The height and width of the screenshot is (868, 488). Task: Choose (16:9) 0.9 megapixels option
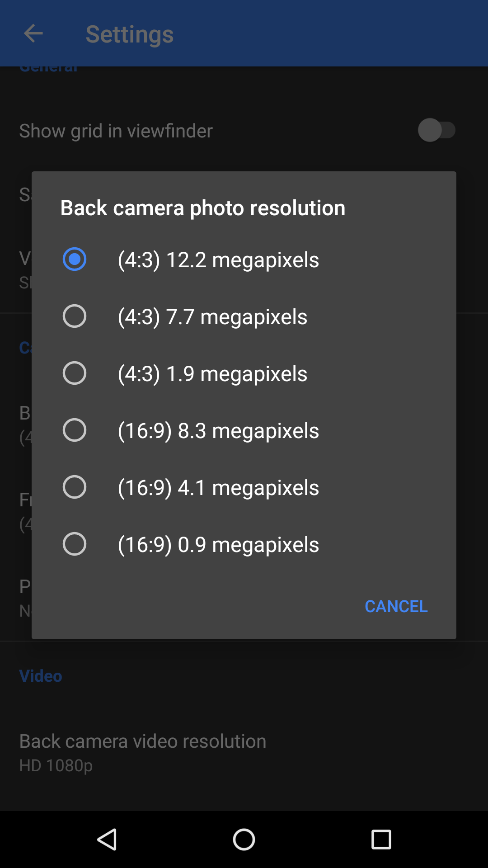[x=75, y=544]
